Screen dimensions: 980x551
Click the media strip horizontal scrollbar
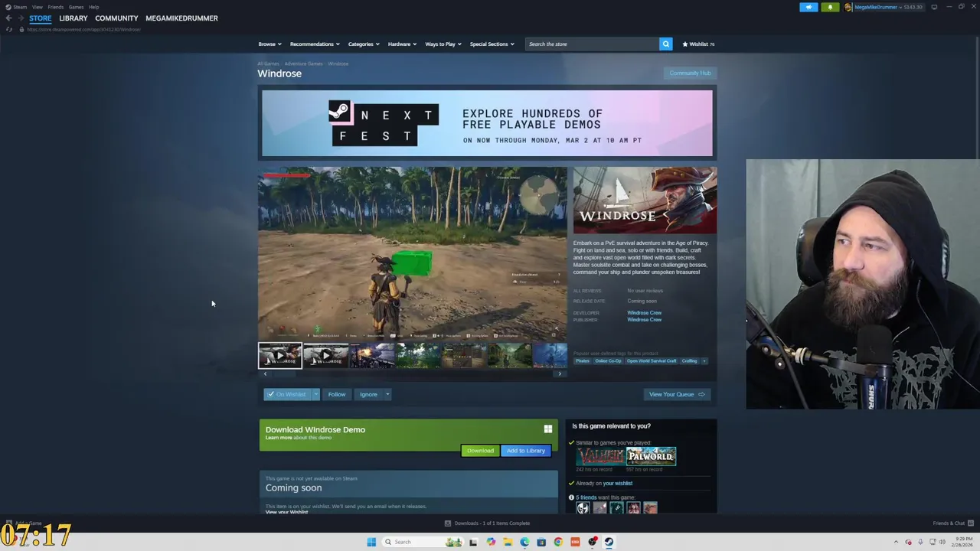[413, 373]
